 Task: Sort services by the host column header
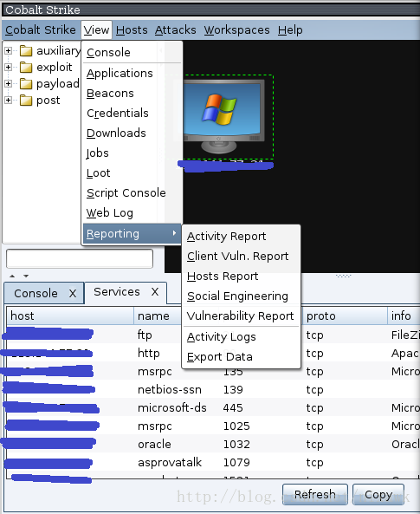pos(70,316)
